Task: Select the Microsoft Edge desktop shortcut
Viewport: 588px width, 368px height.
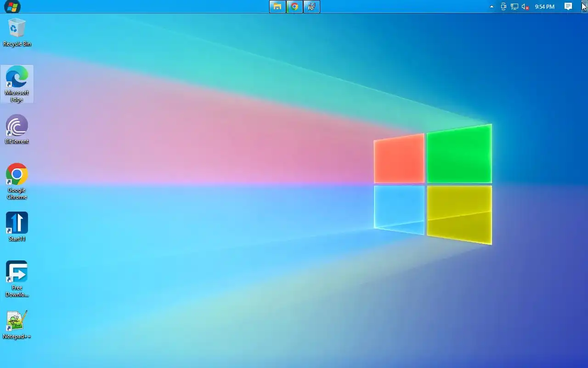Action: click(x=17, y=84)
